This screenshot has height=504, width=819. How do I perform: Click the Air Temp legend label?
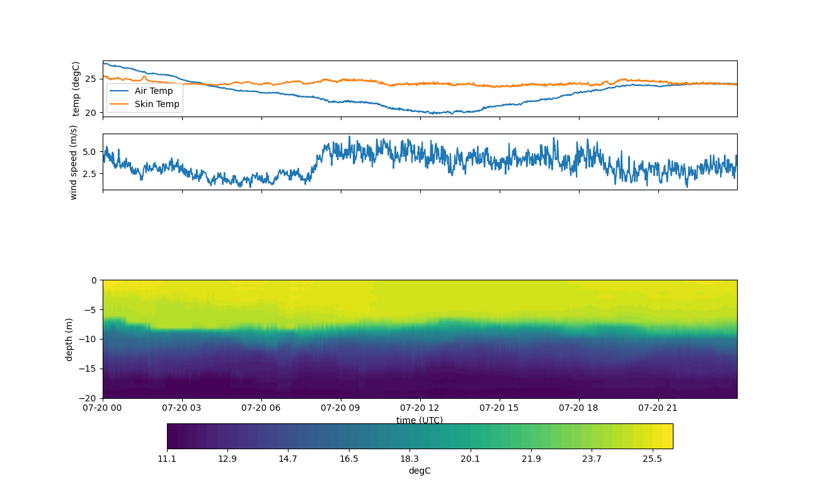pos(153,91)
